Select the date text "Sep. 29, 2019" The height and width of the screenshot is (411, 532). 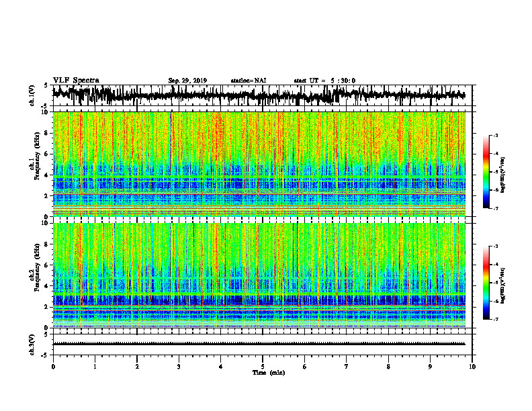(x=187, y=81)
